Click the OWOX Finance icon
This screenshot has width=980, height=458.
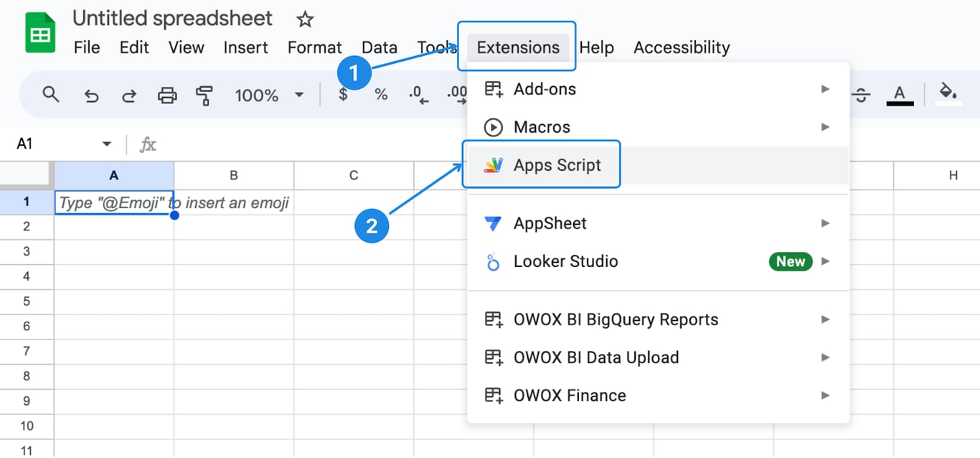coord(494,396)
